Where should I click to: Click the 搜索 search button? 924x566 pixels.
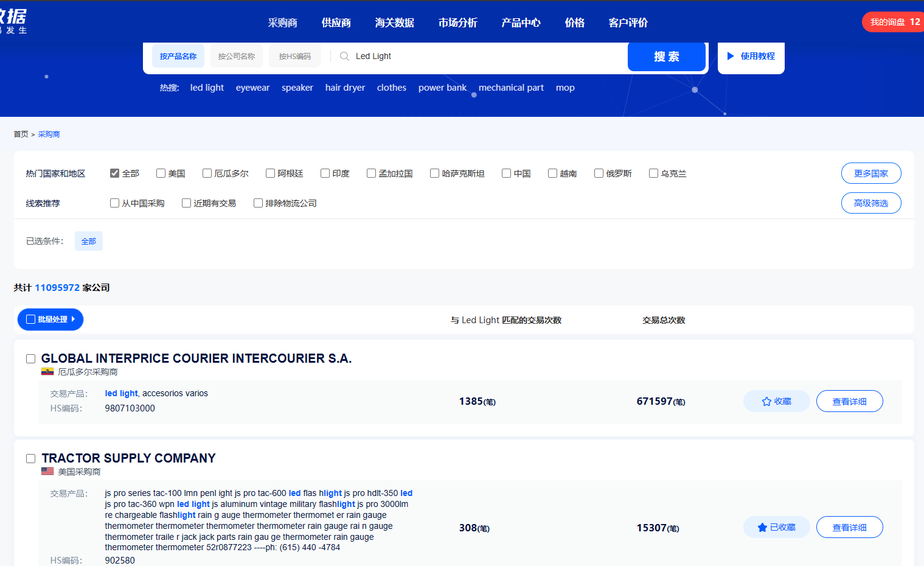pos(667,57)
